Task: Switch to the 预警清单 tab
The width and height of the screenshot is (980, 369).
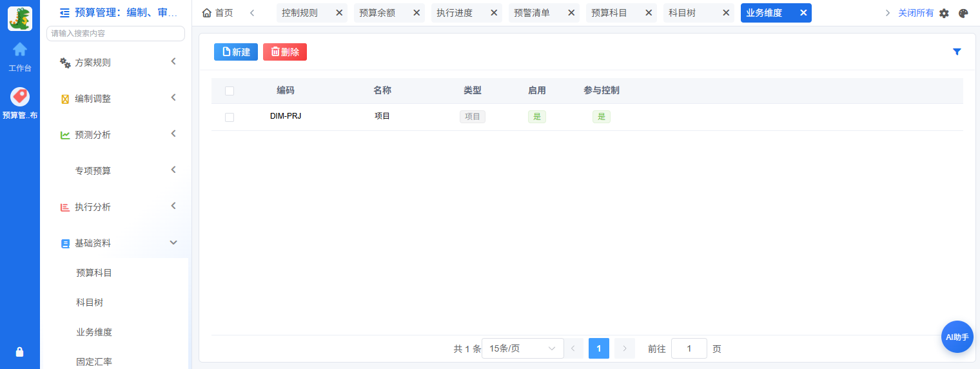Action: (532, 13)
